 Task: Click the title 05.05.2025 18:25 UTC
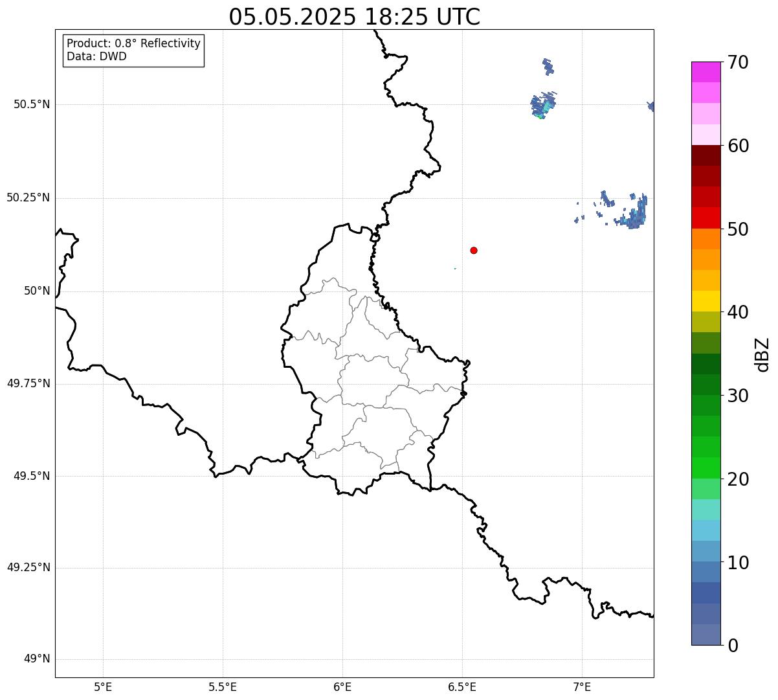tap(355, 17)
